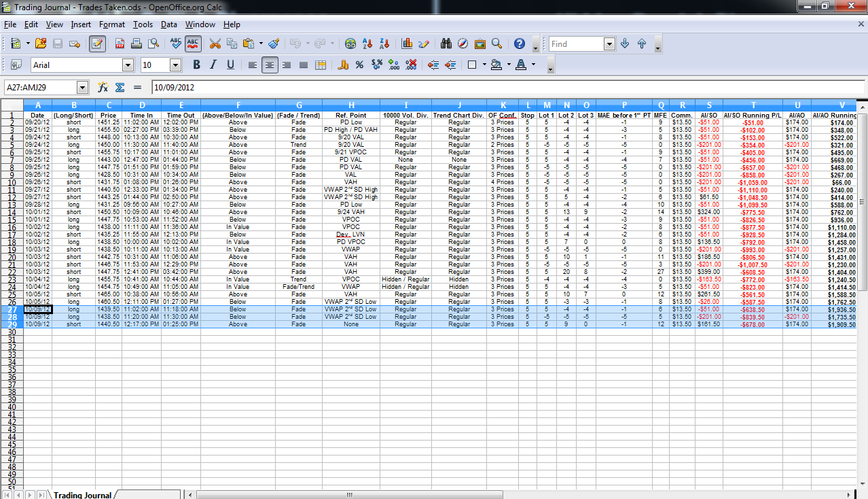Export directly as PDF
The width and height of the screenshot is (868, 499).
tap(120, 44)
